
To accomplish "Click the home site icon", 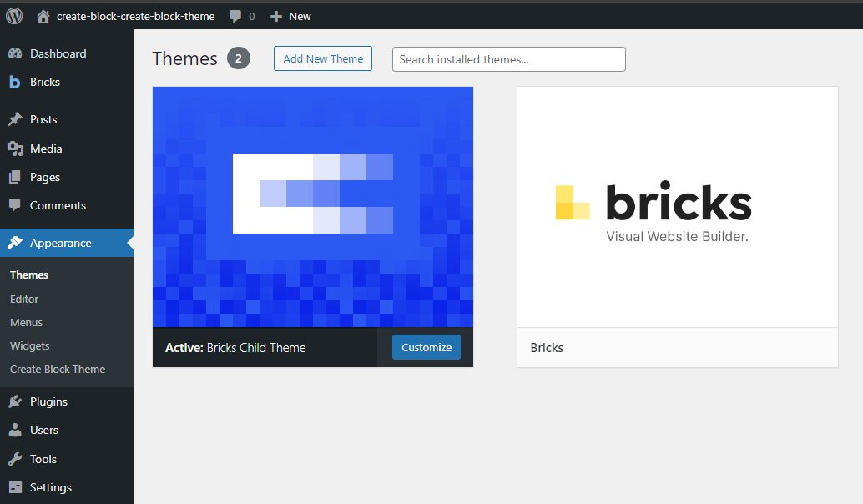I will (x=43, y=16).
